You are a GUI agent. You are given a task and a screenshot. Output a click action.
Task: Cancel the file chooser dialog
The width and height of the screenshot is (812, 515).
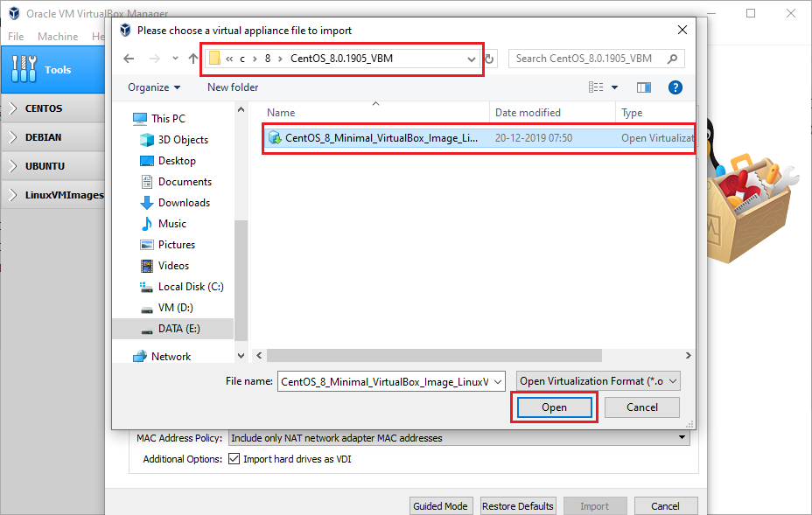click(642, 407)
